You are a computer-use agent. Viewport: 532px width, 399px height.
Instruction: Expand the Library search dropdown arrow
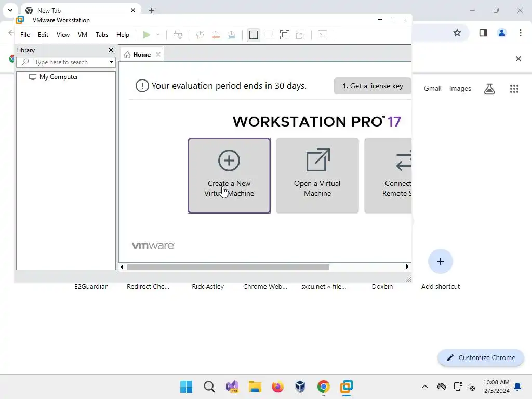point(111,62)
